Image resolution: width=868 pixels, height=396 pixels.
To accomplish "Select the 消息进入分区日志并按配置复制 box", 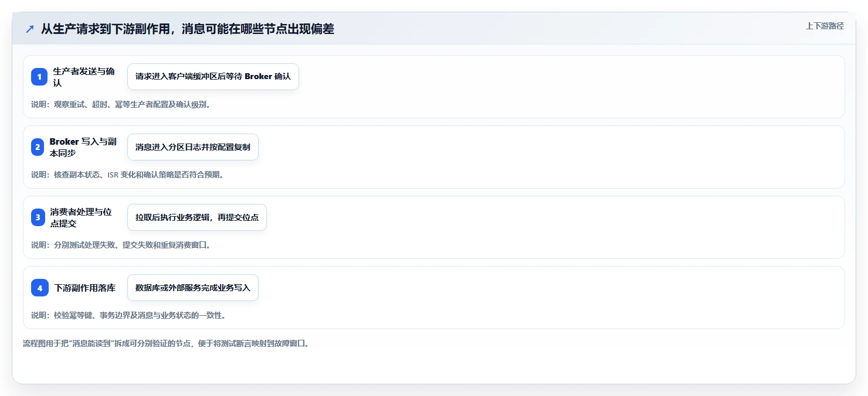I will (193, 147).
